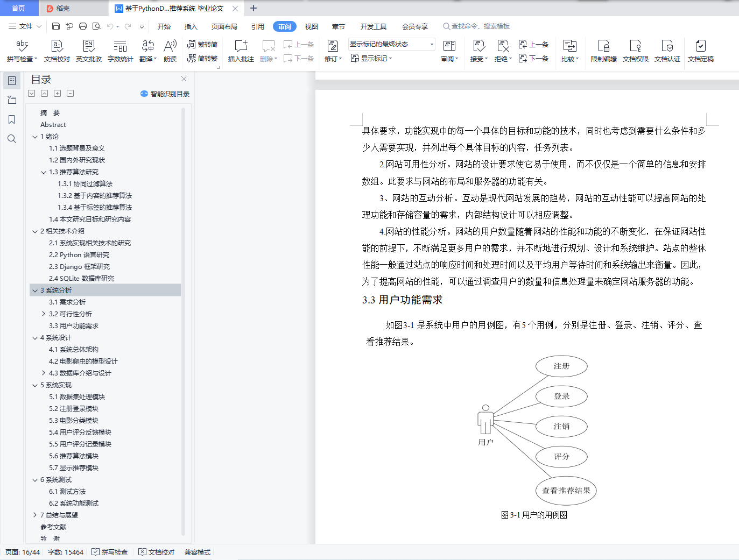
Task: Click the plus-box icon in 目录 panel header
Action: [x=58, y=94]
